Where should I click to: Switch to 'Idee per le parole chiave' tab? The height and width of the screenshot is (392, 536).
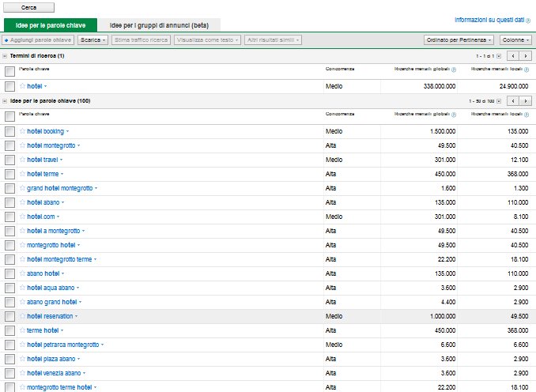(x=51, y=25)
